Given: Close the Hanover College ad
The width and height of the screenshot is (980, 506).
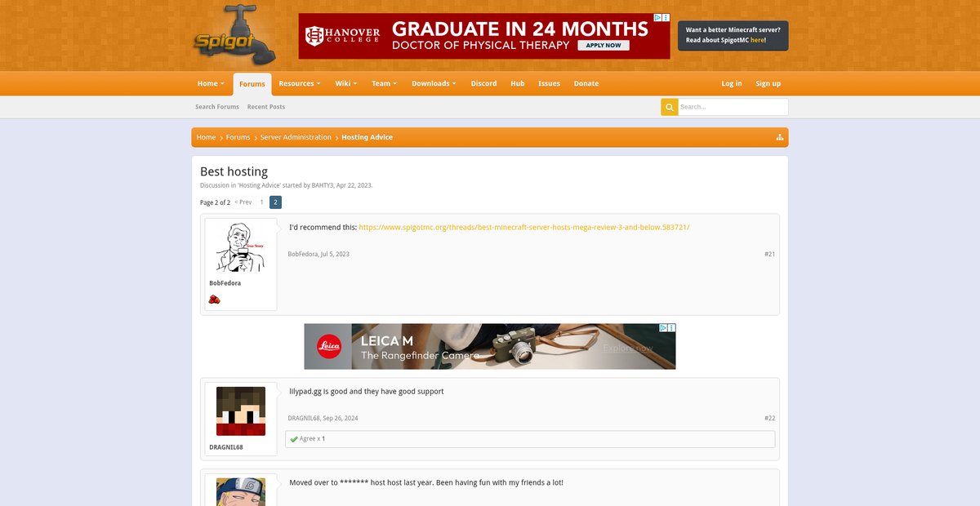Looking at the screenshot, I should (x=666, y=17).
